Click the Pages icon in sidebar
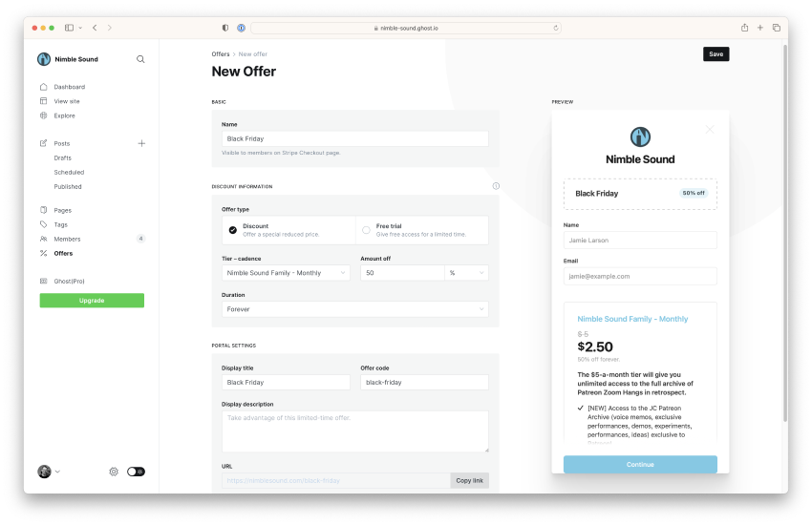 pyautogui.click(x=44, y=210)
